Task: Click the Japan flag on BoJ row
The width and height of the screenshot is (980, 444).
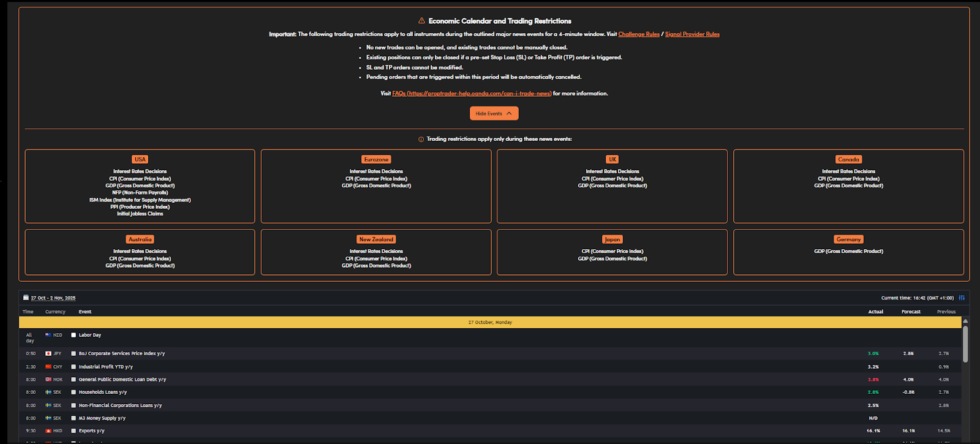Action: pyautogui.click(x=48, y=353)
